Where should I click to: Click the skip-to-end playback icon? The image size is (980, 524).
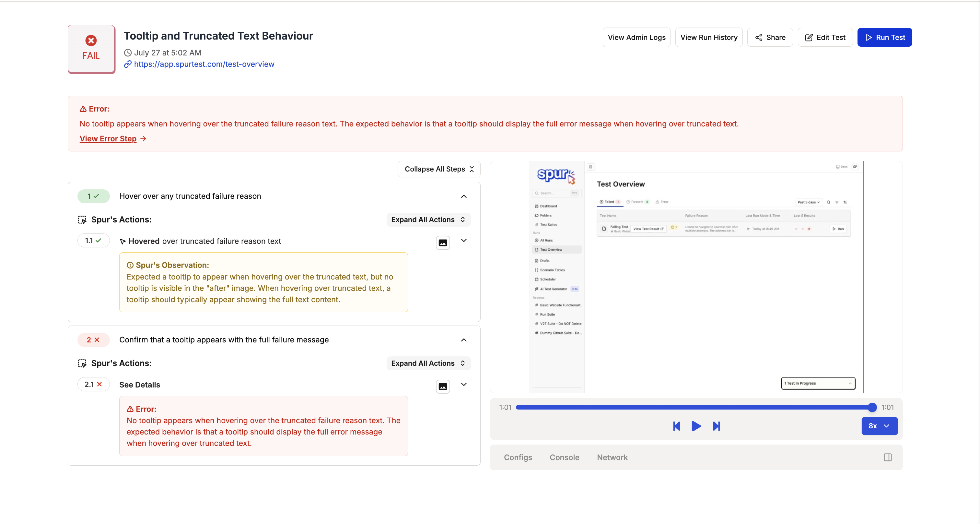click(716, 426)
